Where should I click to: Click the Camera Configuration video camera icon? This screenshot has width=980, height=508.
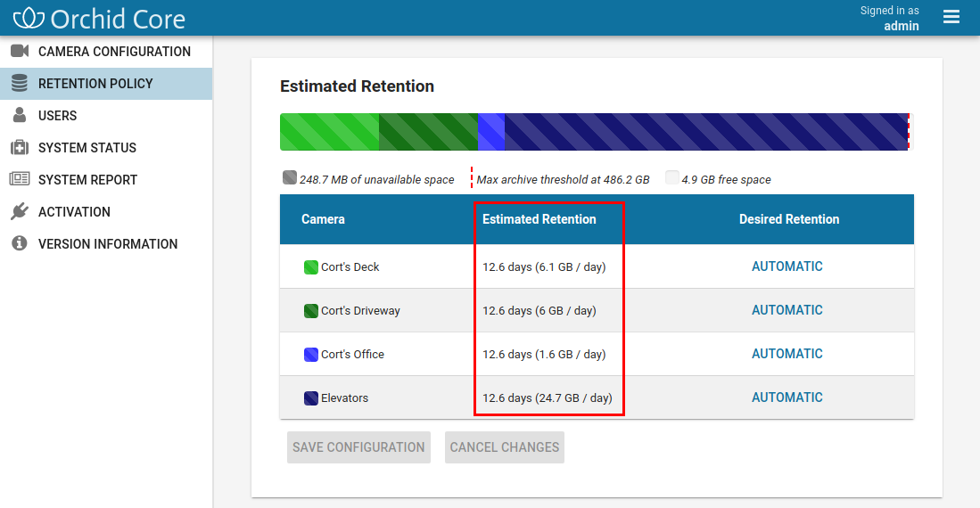click(x=20, y=51)
